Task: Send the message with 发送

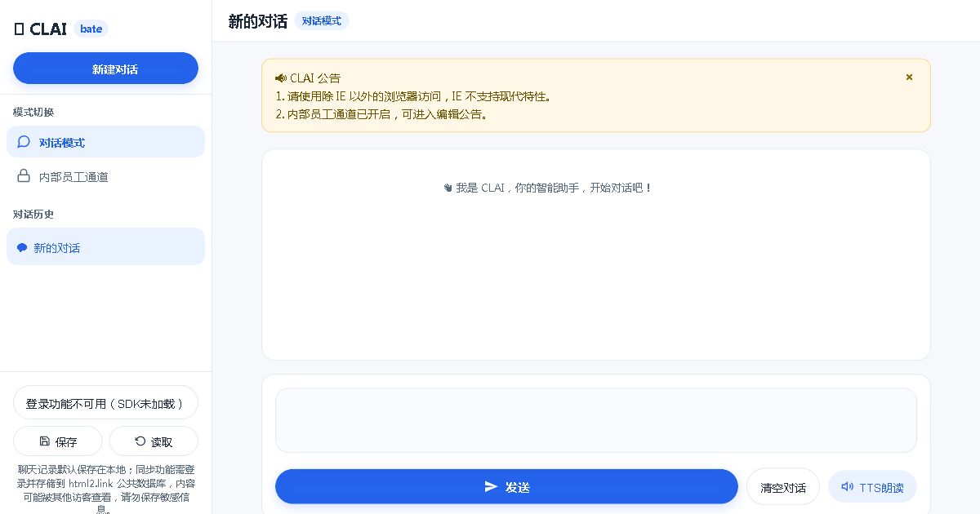Action: pyautogui.click(x=506, y=486)
